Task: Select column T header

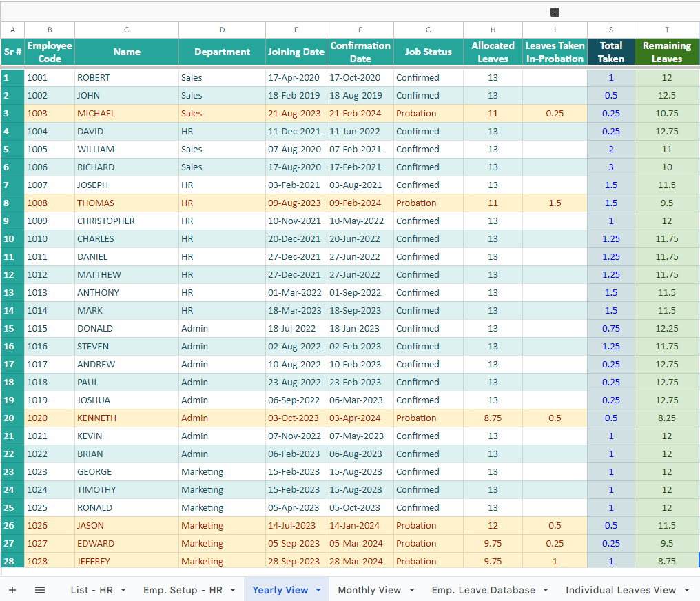Action: click(667, 30)
